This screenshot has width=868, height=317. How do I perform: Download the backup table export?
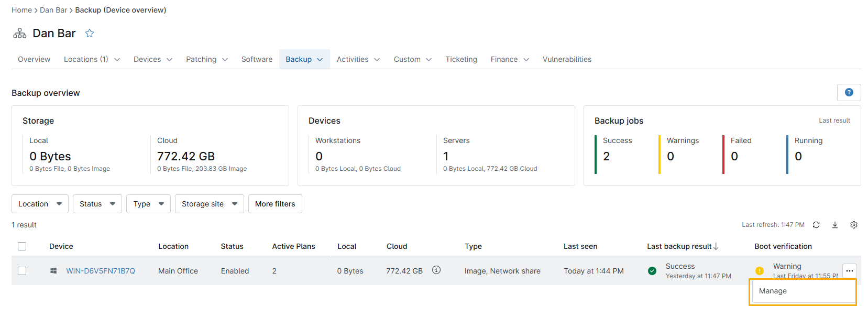point(834,225)
